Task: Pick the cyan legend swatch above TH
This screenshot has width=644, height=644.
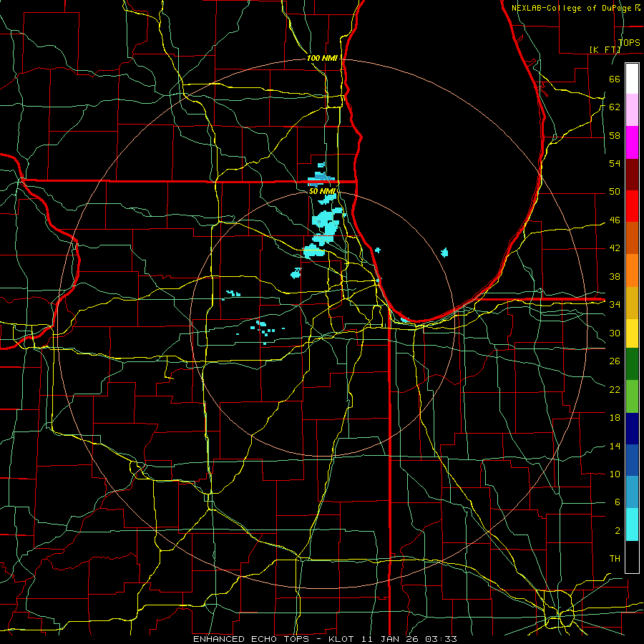Action: 632,525
